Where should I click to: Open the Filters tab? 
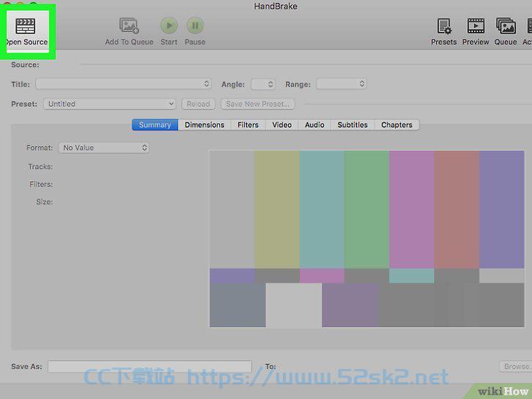(248, 125)
